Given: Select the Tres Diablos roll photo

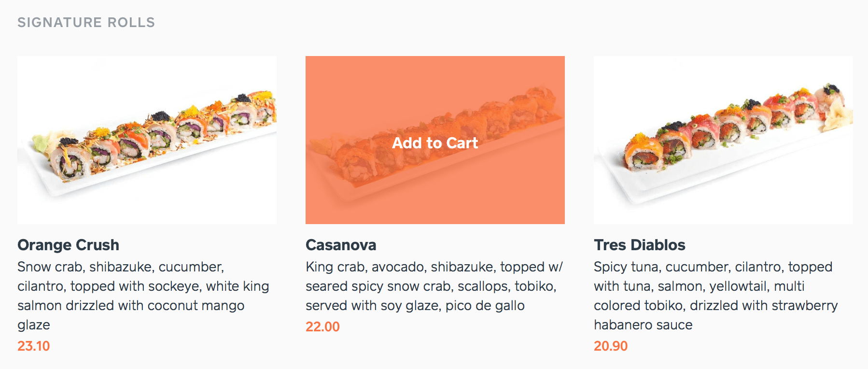Looking at the screenshot, I should 723,140.
